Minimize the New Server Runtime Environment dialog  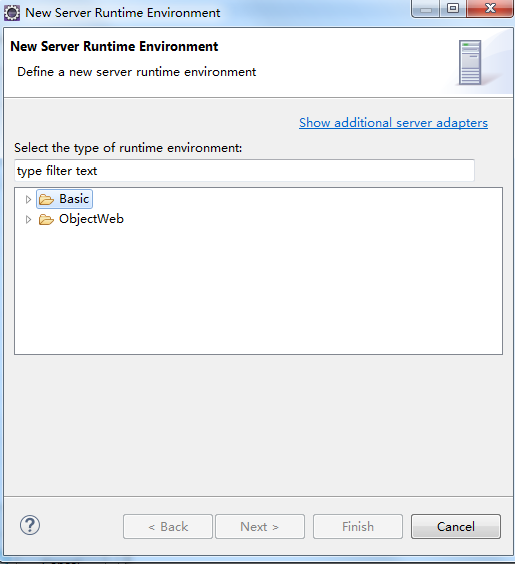(x=425, y=9)
